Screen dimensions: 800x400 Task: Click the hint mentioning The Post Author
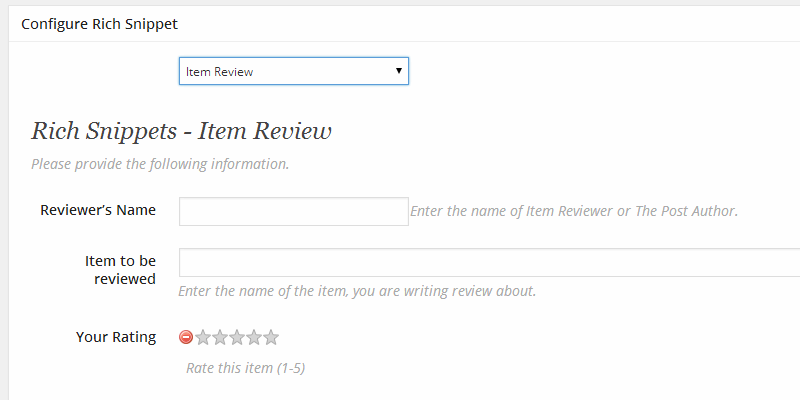(574, 211)
